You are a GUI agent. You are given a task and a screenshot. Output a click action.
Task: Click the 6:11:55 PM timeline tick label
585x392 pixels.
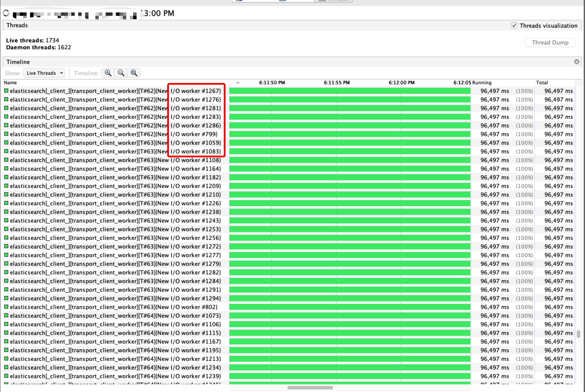click(337, 83)
